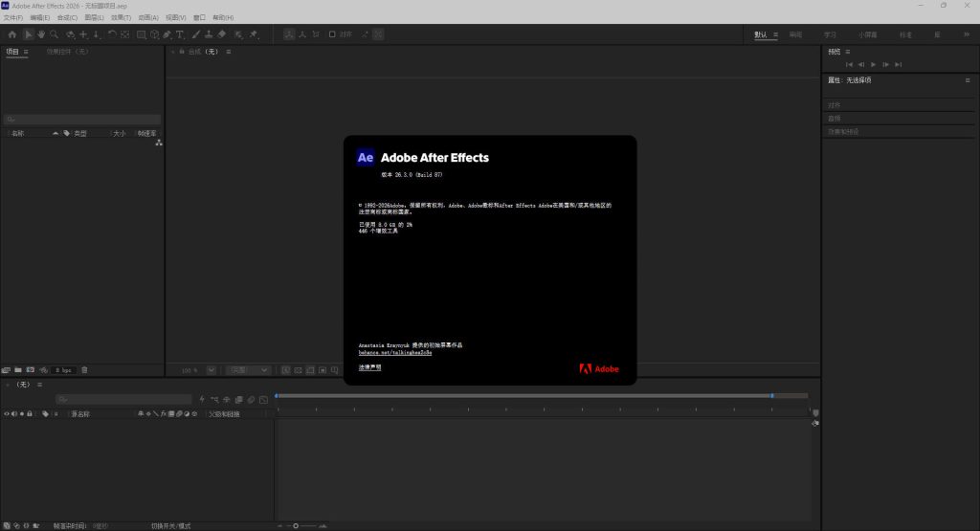Select the Roto Brush tool
The width and height of the screenshot is (980, 531).
pos(238,34)
